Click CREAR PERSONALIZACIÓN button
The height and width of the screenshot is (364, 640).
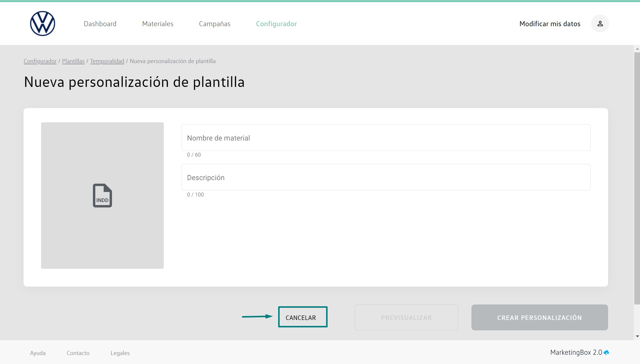(539, 318)
